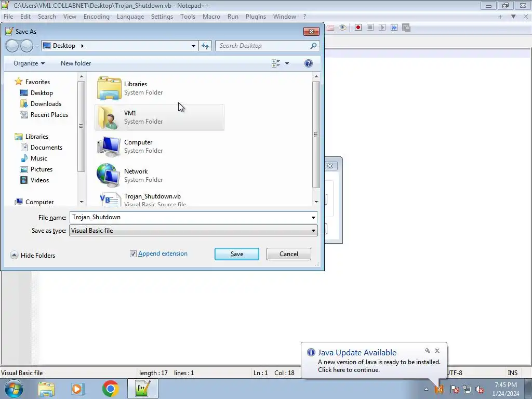Click the Java Update Available notification text
The height and width of the screenshot is (399, 532).
pos(357,353)
